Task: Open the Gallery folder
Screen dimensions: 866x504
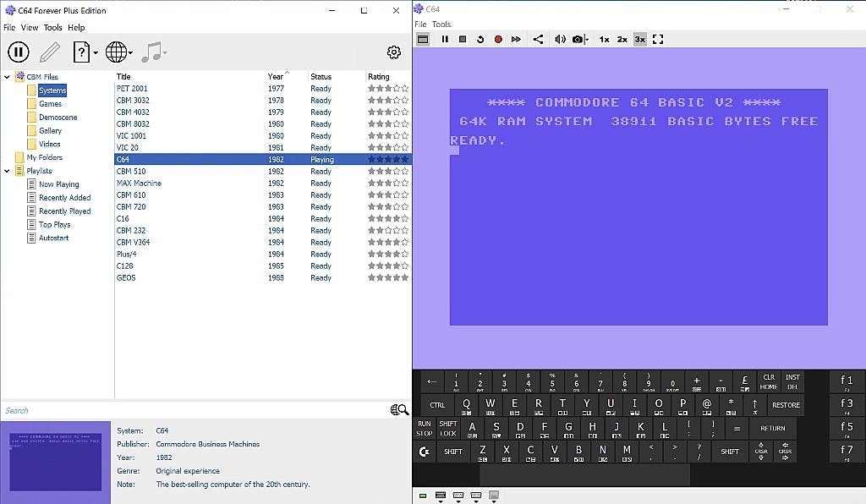Action: coord(50,131)
